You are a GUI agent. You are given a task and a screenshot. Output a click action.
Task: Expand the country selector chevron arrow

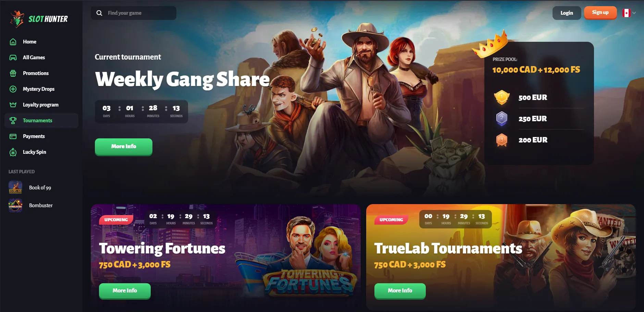pos(634,13)
